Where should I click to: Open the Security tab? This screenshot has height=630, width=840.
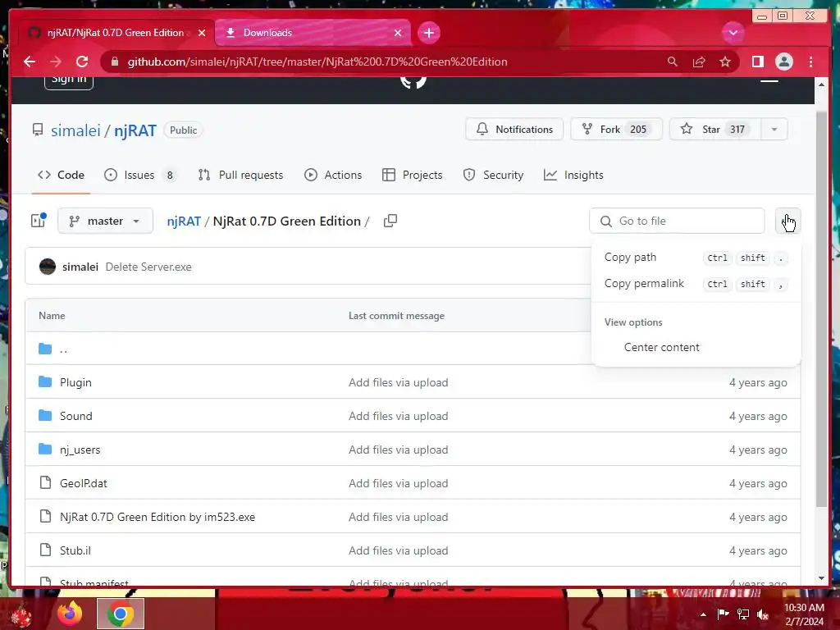click(493, 176)
